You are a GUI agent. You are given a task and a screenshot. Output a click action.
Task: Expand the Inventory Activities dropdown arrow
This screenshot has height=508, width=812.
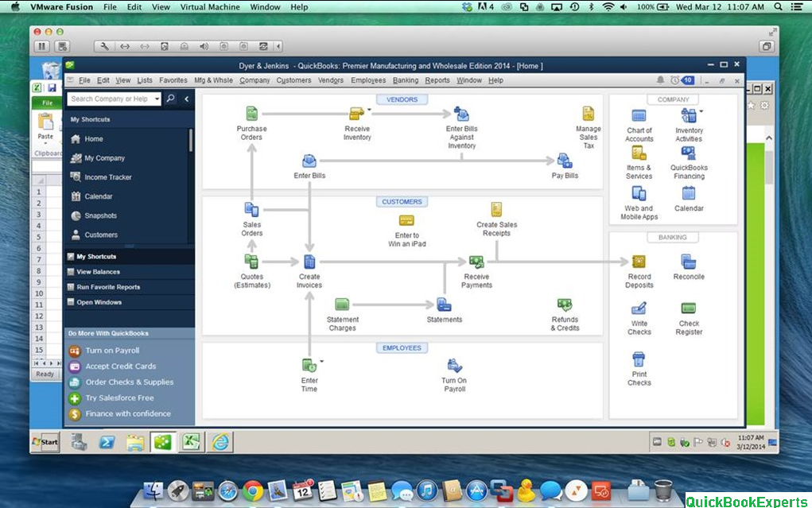pyautogui.click(x=701, y=111)
